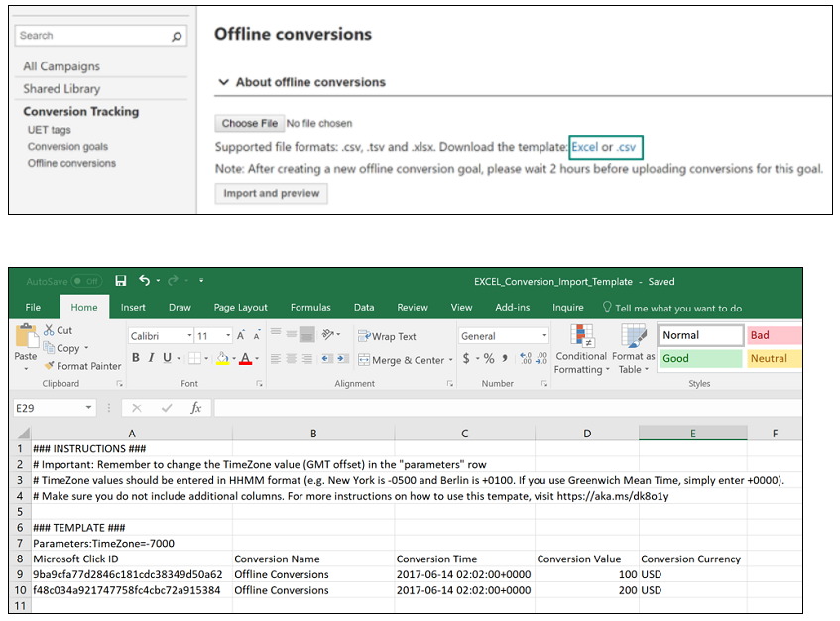Open All Campaigns in the sidebar
The image size is (840, 621).
tap(61, 66)
